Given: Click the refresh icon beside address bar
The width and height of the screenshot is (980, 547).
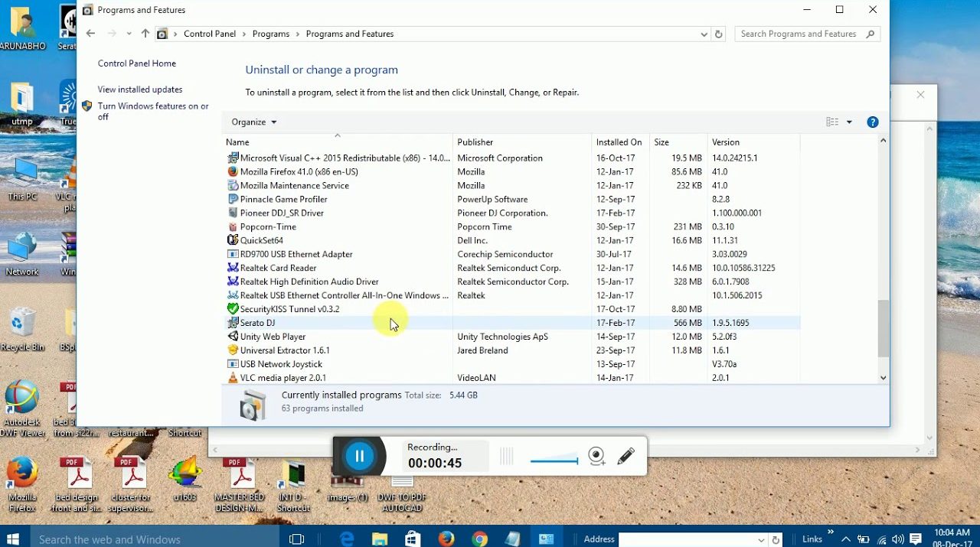Looking at the screenshot, I should pos(718,34).
